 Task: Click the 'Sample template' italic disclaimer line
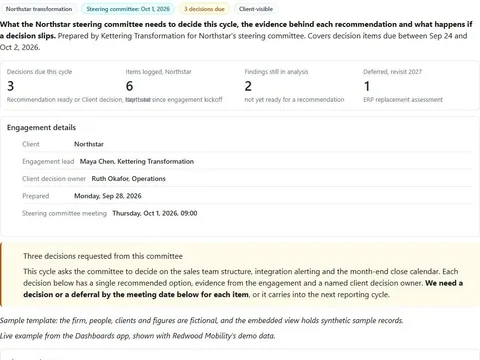tap(202, 321)
